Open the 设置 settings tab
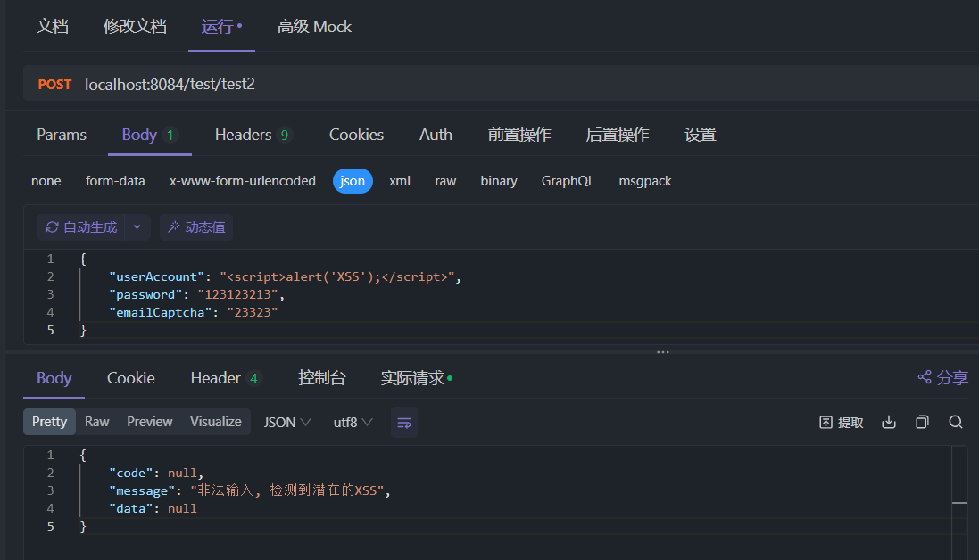Image resolution: width=979 pixels, height=560 pixels. pyautogui.click(x=701, y=135)
